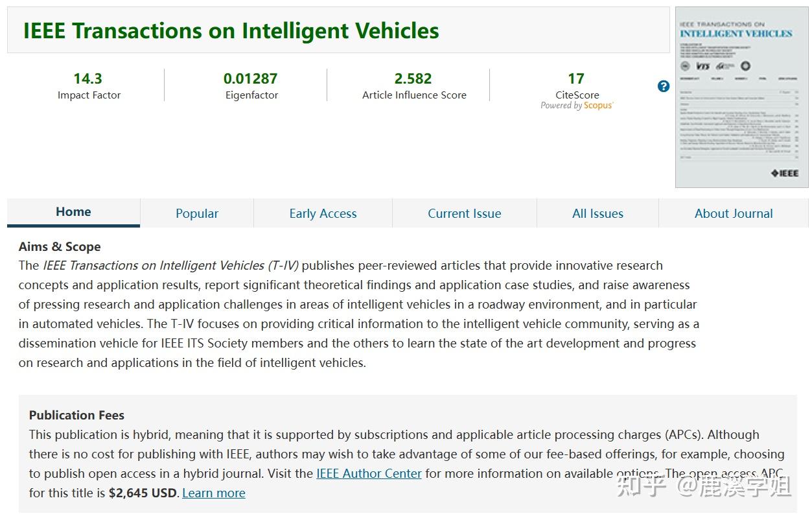Switch to the Home tab
812x518 pixels.
[x=73, y=212]
